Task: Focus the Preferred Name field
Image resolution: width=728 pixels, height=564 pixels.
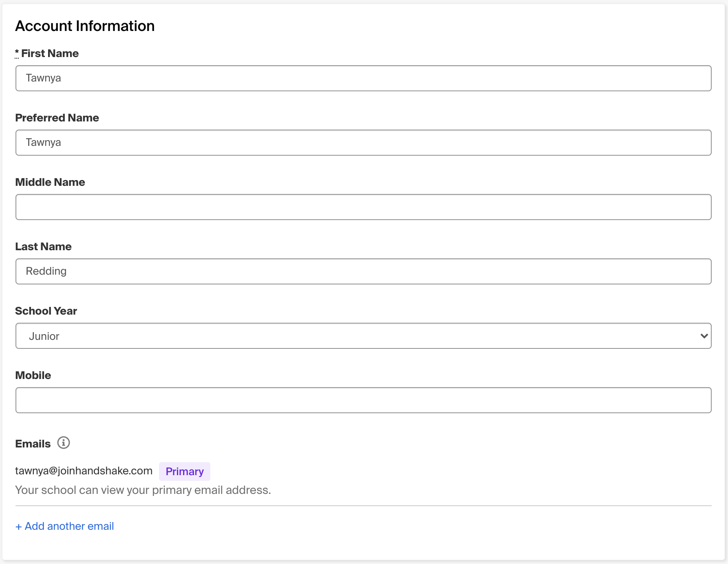Action: point(364,143)
